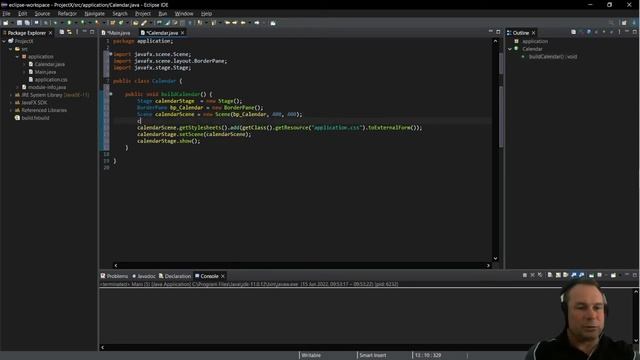Image resolution: width=640 pixels, height=360 pixels.
Task: Click Remove Launch icon in Console toolbar
Action: pyautogui.click(x=533, y=276)
